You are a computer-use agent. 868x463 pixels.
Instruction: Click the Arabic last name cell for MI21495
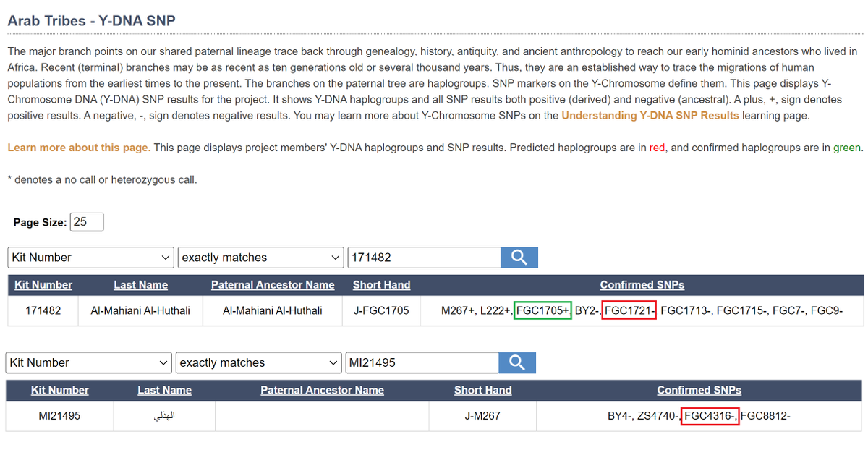point(164,416)
